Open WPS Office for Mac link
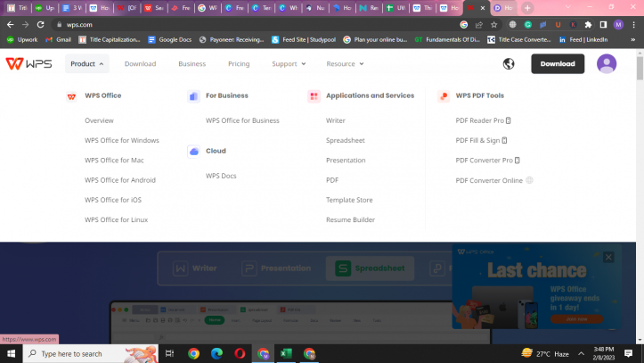Viewport: 644px width, 363px height. pos(114,161)
